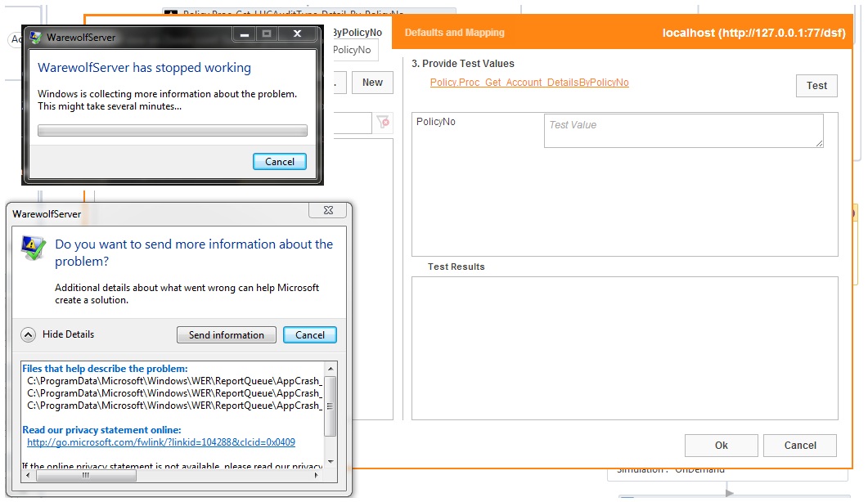Click 'Files that help describe the problem' heading
The height and width of the screenshot is (502, 868).
(106, 369)
